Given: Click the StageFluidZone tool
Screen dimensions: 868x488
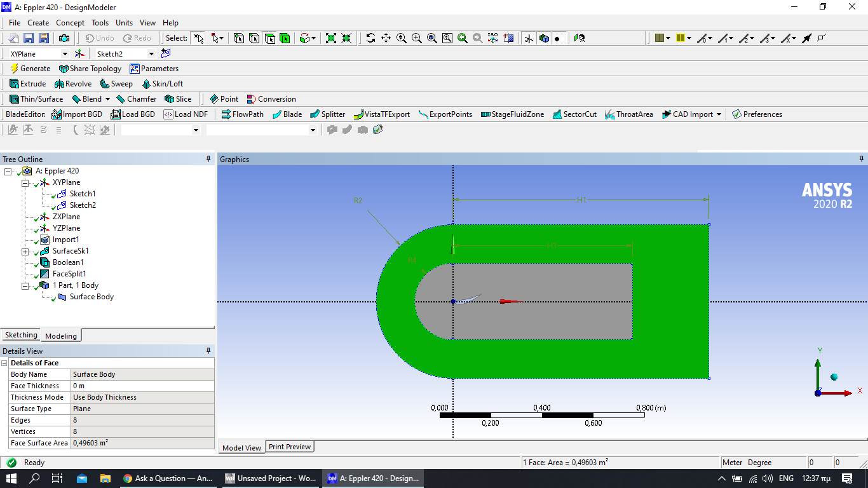Looking at the screenshot, I should point(512,114).
